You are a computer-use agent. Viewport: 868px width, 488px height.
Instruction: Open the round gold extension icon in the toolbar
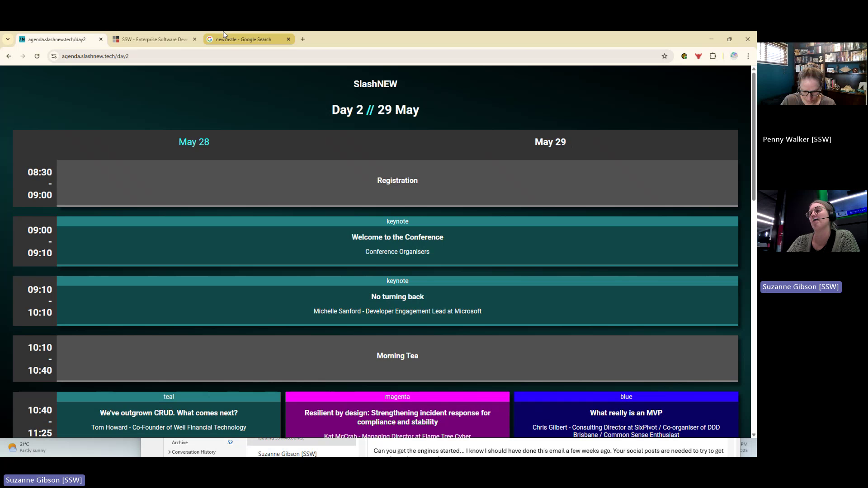684,56
